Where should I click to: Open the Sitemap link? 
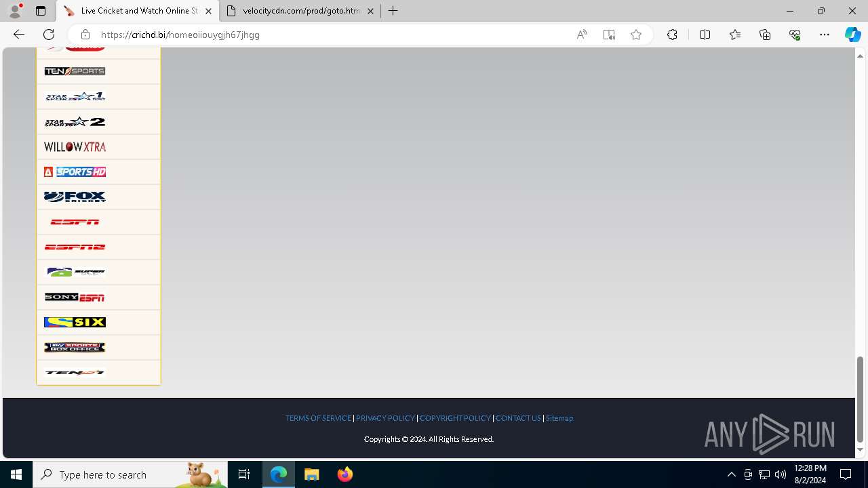(559, 418)
